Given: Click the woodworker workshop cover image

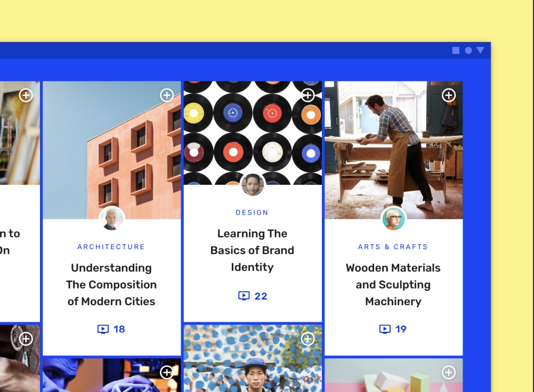Looking at the screenshot, I should click(x=394, y=150).
